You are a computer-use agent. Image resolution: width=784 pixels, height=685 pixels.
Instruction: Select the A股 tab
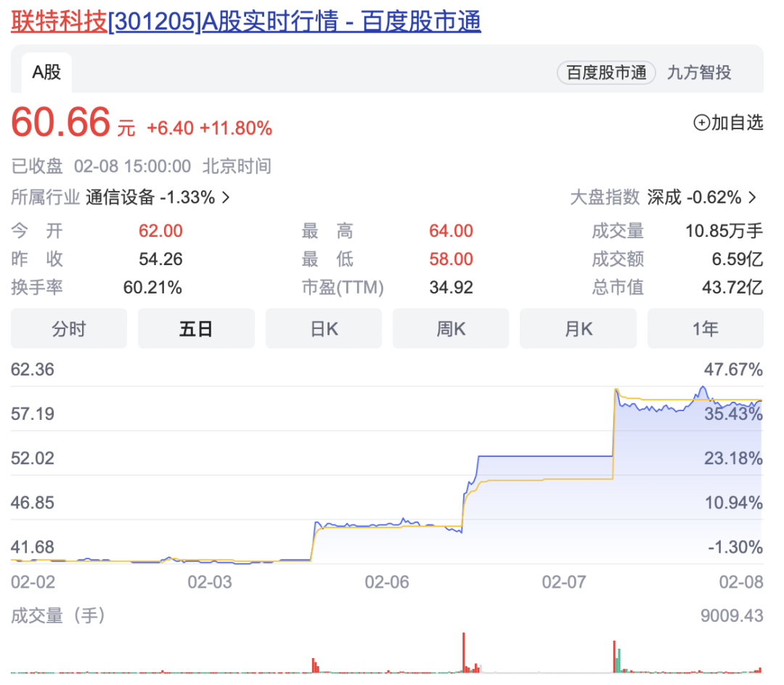46,72
